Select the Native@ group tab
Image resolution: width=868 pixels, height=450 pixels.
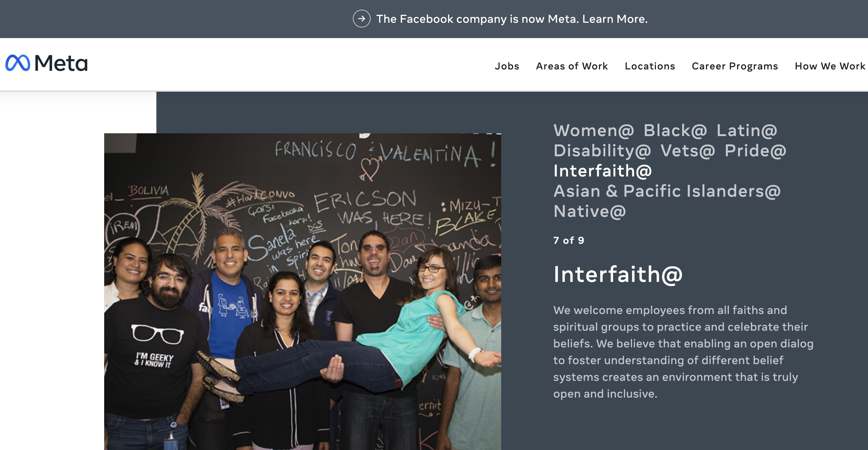(590, 212)
